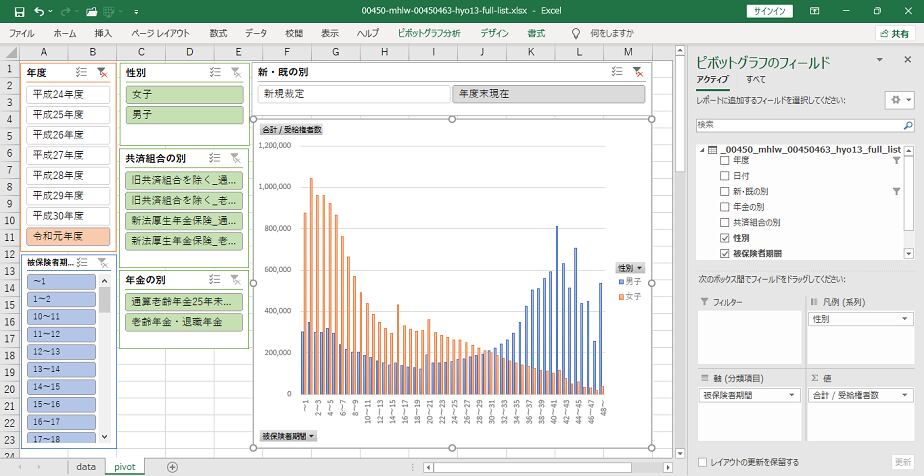Open the 被保険者期間 axis filter button on chart

(x=288, y=436)
